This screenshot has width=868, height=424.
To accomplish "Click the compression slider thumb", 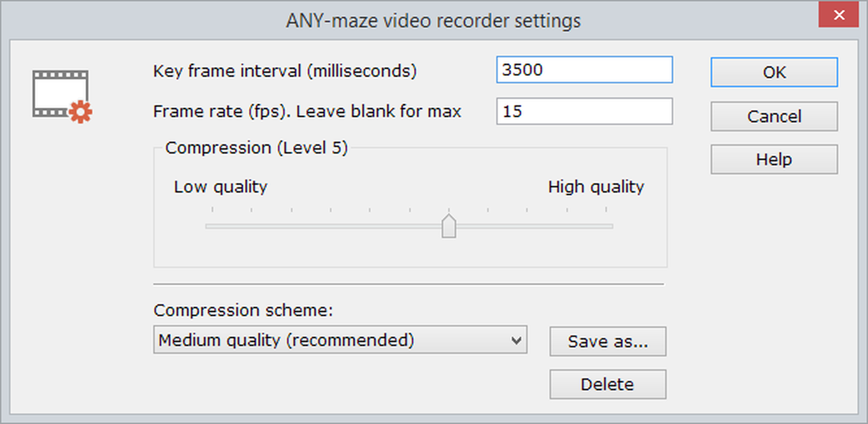I will tap(448, 226).
